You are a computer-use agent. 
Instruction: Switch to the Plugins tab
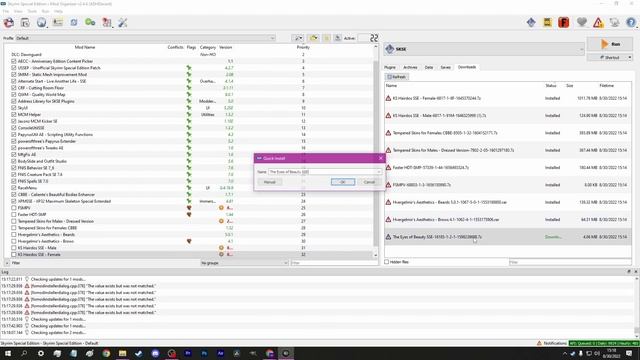pyautogui.click(x=390, y=67)
